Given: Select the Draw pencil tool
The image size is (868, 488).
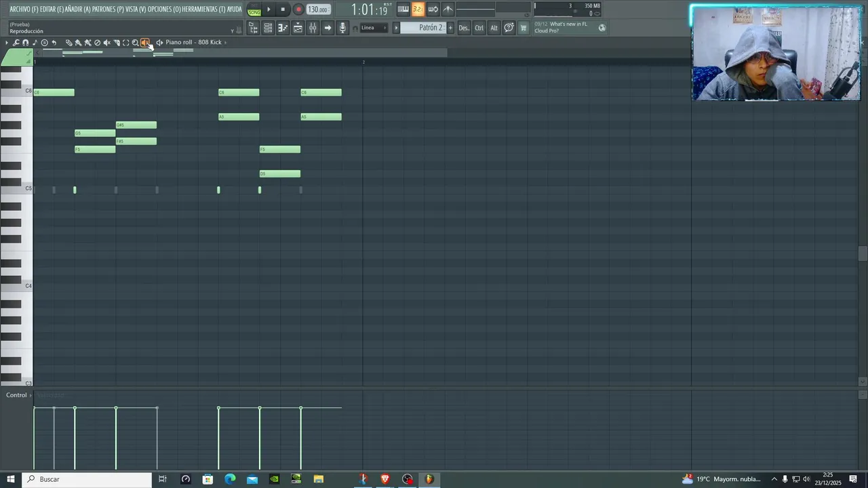Looking at the screenshot, I should [68, 42].
